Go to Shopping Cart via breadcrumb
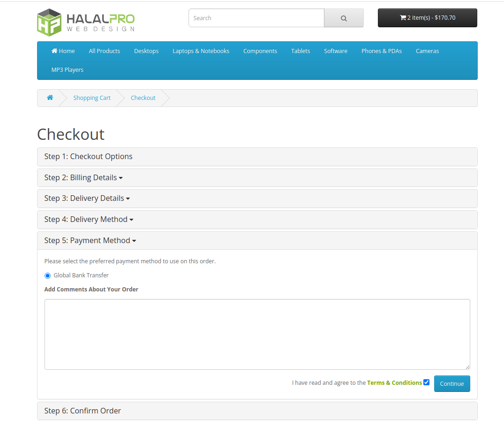The width and height of the screenshot is (504, 428). 91,98
